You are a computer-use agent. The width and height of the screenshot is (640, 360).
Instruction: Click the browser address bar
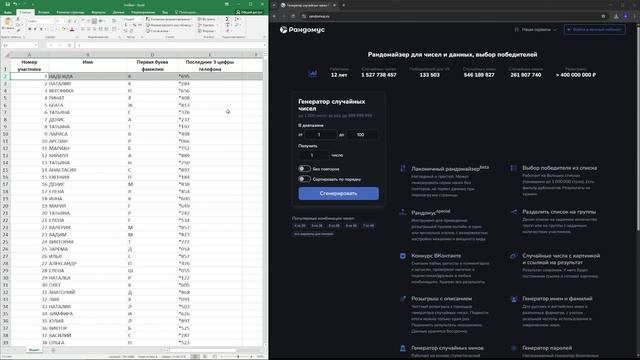click(x=453, y=16)
